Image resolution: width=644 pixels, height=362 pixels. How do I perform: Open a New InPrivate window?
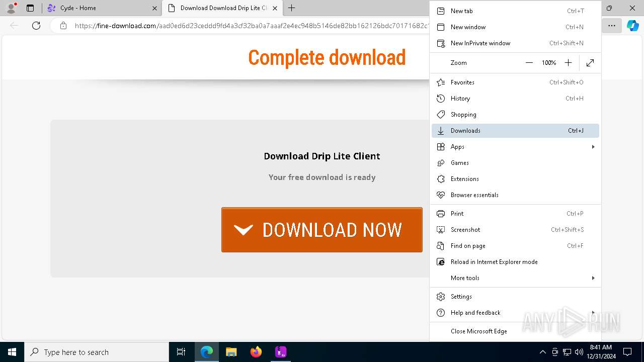pos(515,43)
